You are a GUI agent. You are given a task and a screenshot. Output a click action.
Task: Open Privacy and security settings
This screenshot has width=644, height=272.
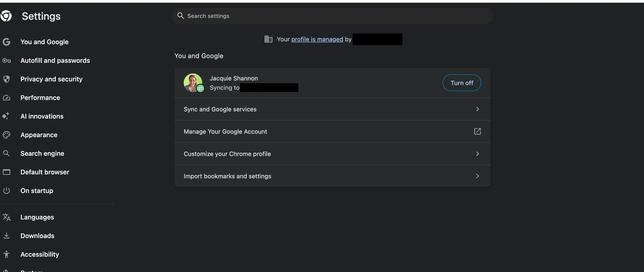click(x=52, y=79)
